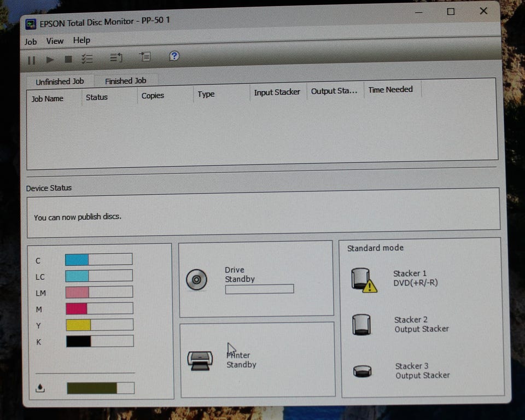Screen dimensions: 525x420
Task: Click the Stacker 2 output stacker icon
Action: 361,324
